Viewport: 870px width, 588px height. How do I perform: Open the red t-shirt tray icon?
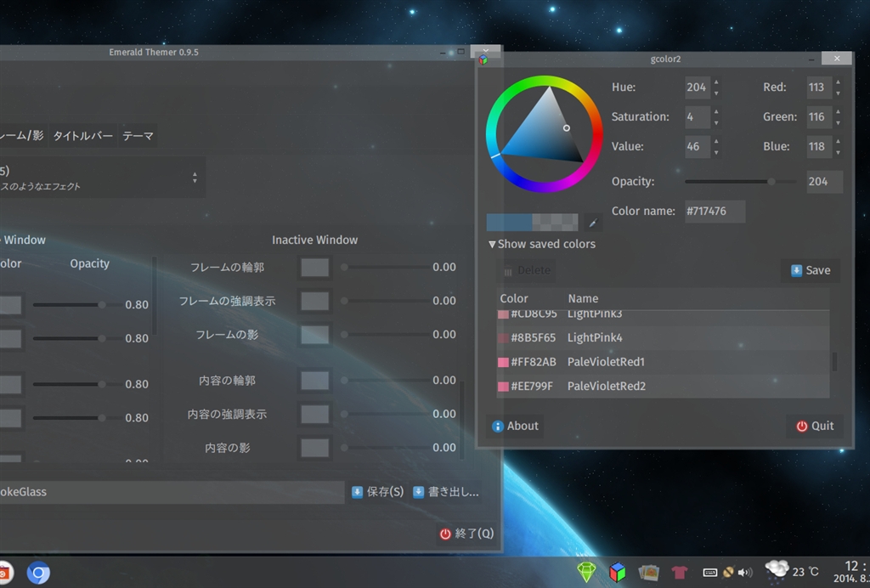[679, 572]
